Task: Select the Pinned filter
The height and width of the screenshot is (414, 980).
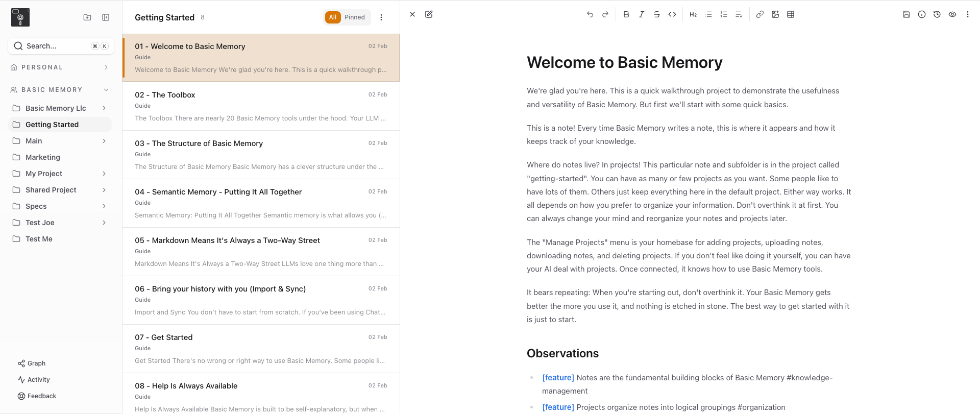Action: 355,17
